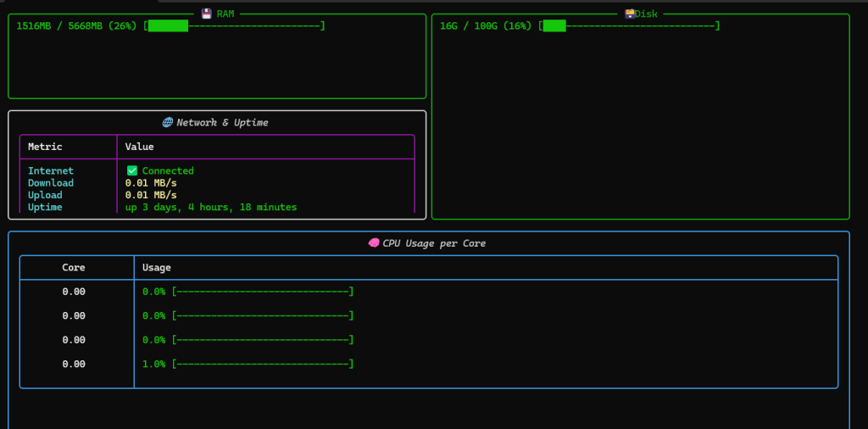Click the RAM usage progress bar
This screenshot has height=429, width=868.
pyautogui.click(x=235, y=25)
